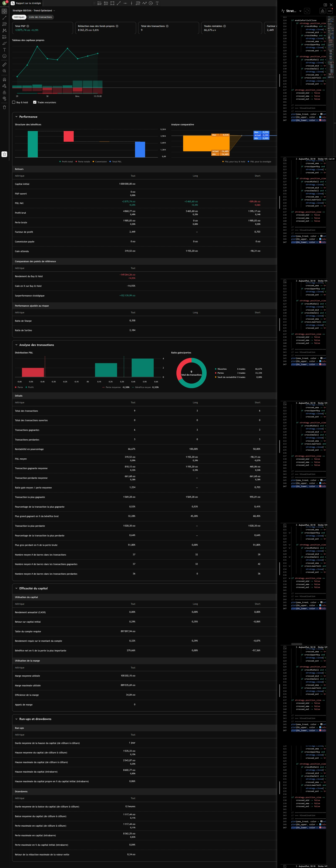This screenshot has height=868, width=336.
Task: Open the more options (...) menu in Pine editor
Action: coord(329,11)
